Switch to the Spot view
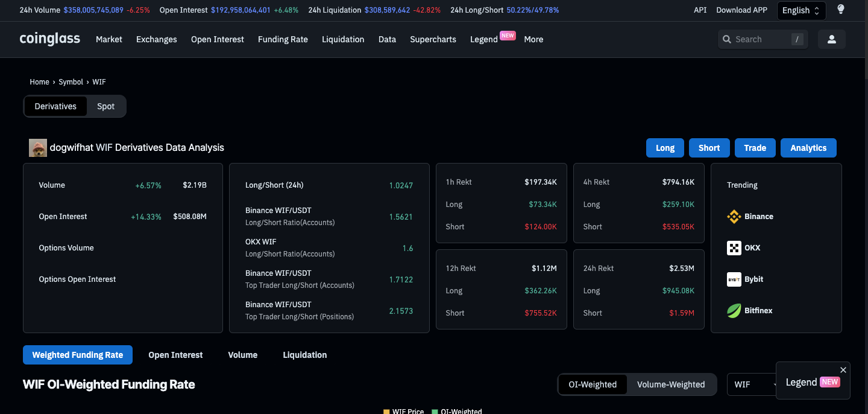The image size is (868, 414). (105, 106)
